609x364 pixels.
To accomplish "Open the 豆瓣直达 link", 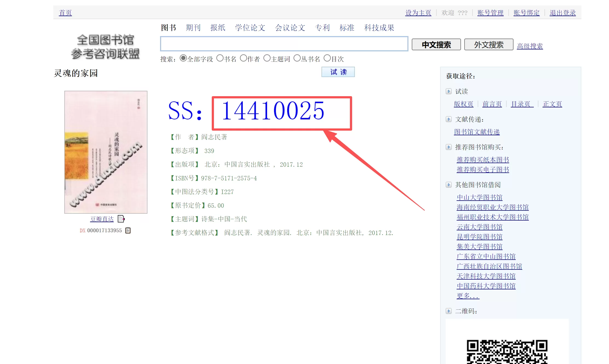I will click(x=102, y=219).
